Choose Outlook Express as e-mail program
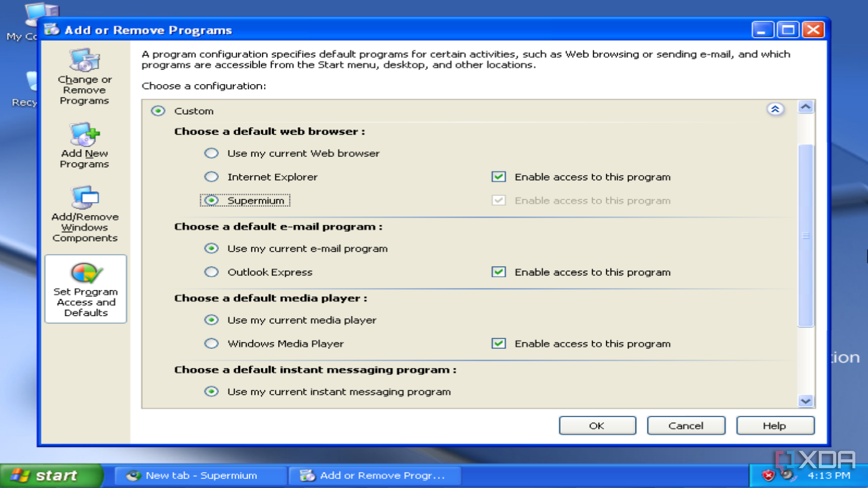 [212, 272]
